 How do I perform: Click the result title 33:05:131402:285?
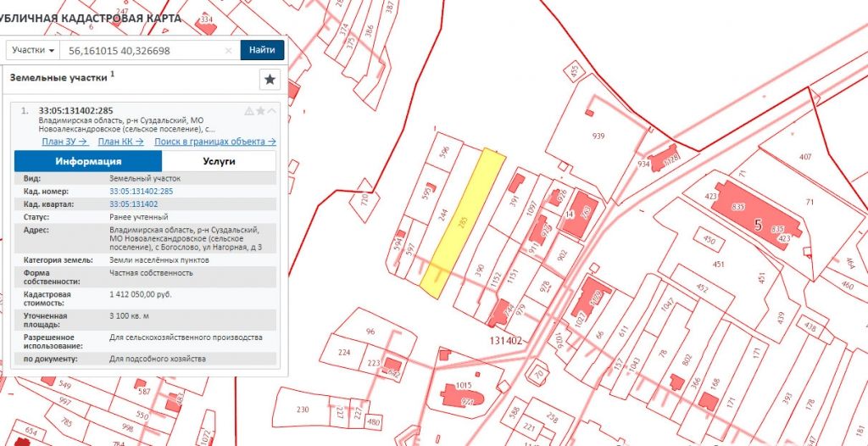(x=76, y=111)
